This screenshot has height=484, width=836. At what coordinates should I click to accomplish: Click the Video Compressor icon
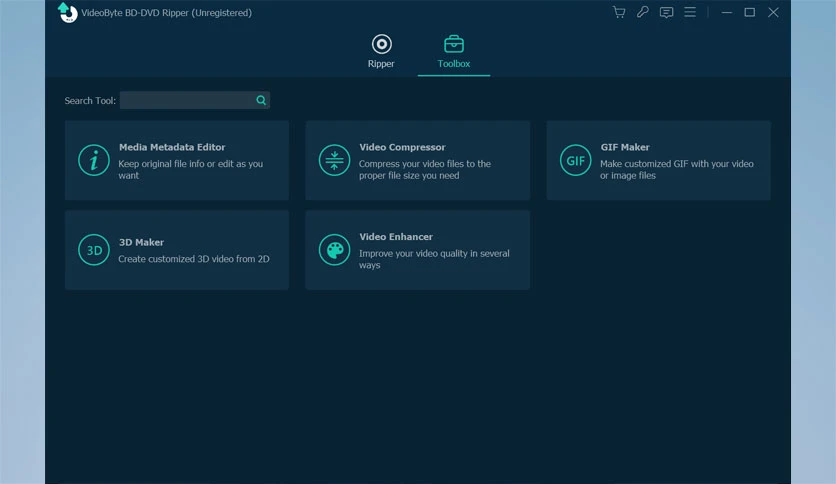pos(334,160)
